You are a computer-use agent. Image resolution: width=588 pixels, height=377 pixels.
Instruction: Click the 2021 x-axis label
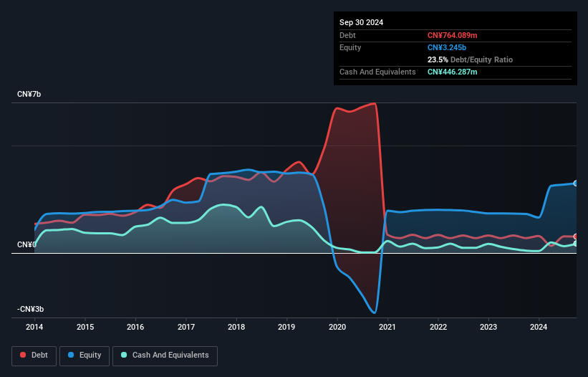pyautogui.click(x=387, y=327)
